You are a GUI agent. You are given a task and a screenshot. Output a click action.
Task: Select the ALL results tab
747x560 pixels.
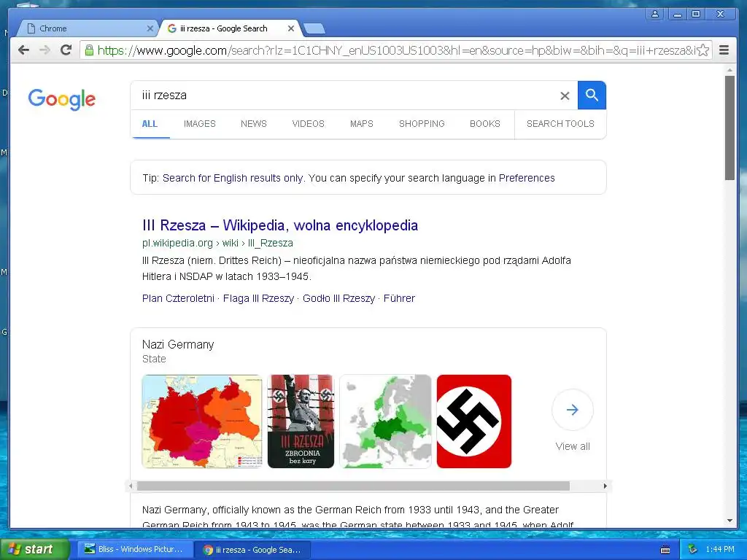(150, 124)
